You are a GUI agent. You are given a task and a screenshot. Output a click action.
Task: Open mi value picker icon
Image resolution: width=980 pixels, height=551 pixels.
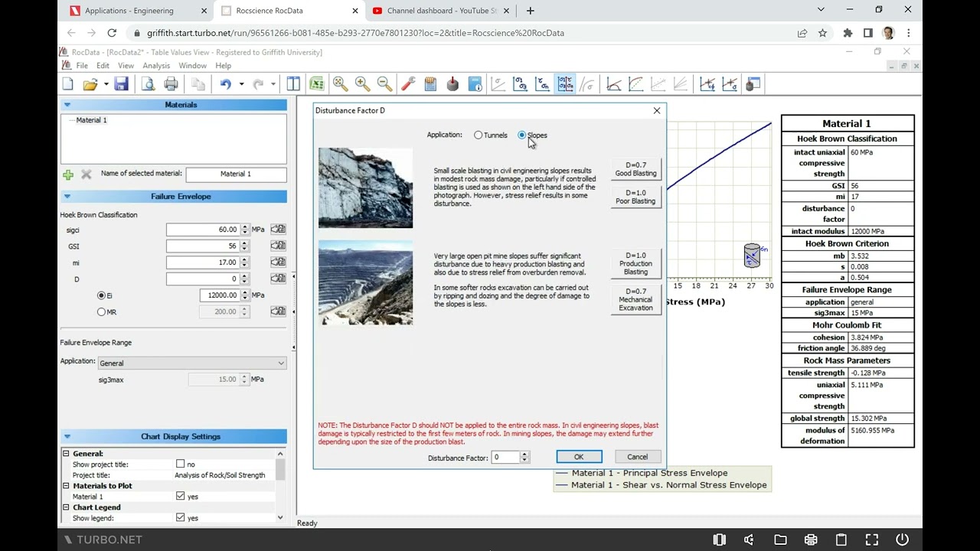click(x=278, y=262)
